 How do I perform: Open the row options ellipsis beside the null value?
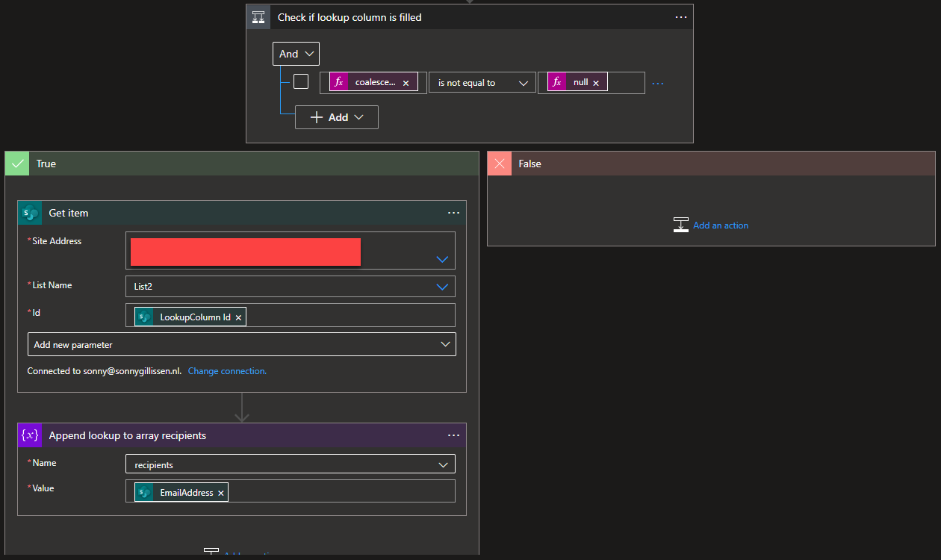point(658,83)
